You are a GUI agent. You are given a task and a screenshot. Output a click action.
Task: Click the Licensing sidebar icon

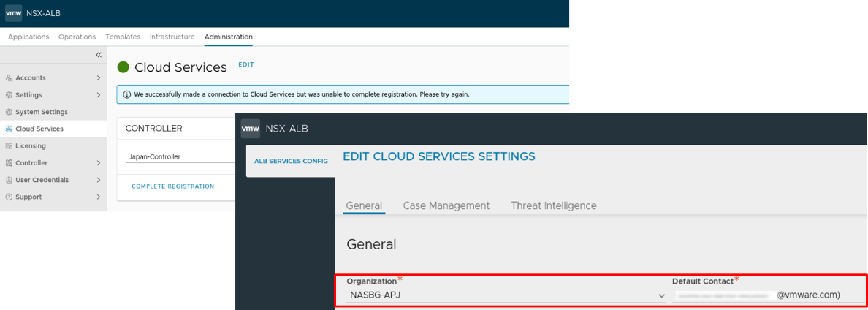tap(9, 146)
